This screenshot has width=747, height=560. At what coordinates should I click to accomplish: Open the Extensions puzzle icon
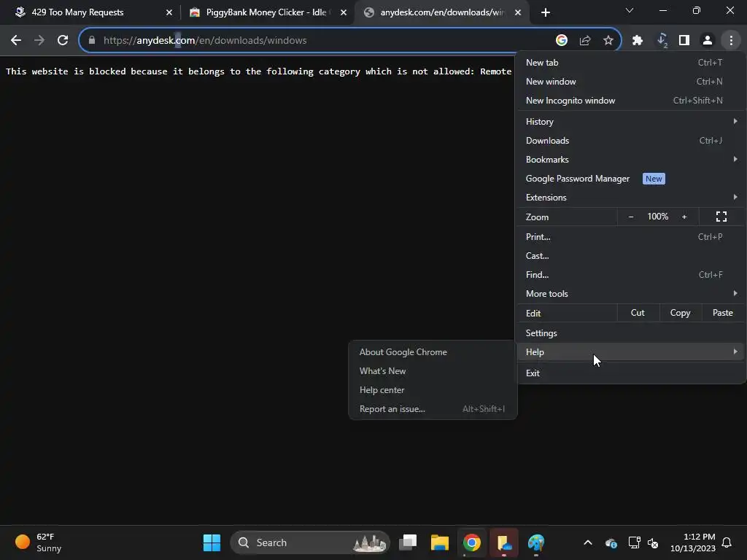(x=638, y=41)
